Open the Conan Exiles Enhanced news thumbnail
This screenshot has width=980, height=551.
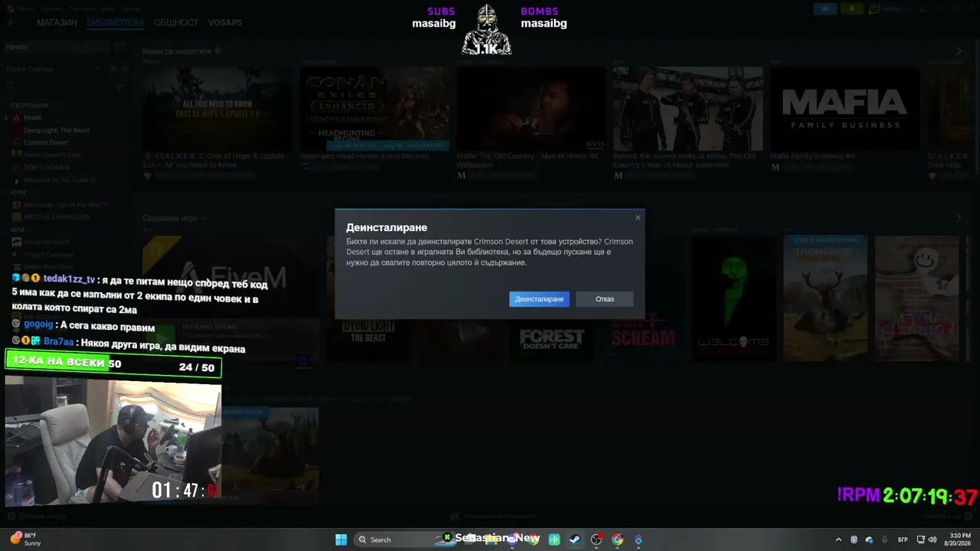tap(374, 109)
